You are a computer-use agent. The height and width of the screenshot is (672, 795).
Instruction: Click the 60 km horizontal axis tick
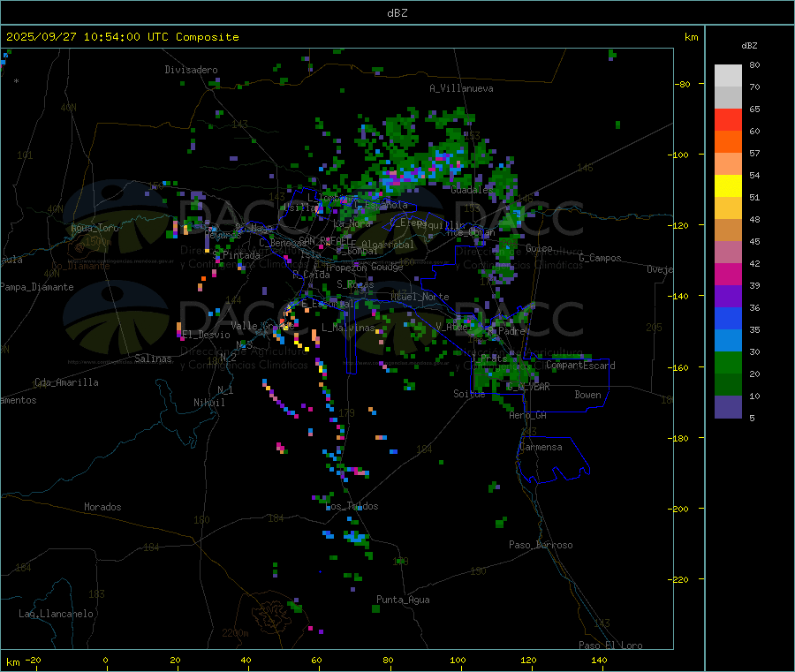tap(316, 660)
